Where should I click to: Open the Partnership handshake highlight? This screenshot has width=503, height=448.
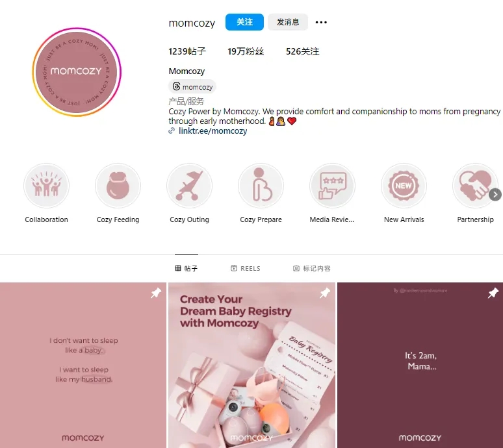pos(475,186)
